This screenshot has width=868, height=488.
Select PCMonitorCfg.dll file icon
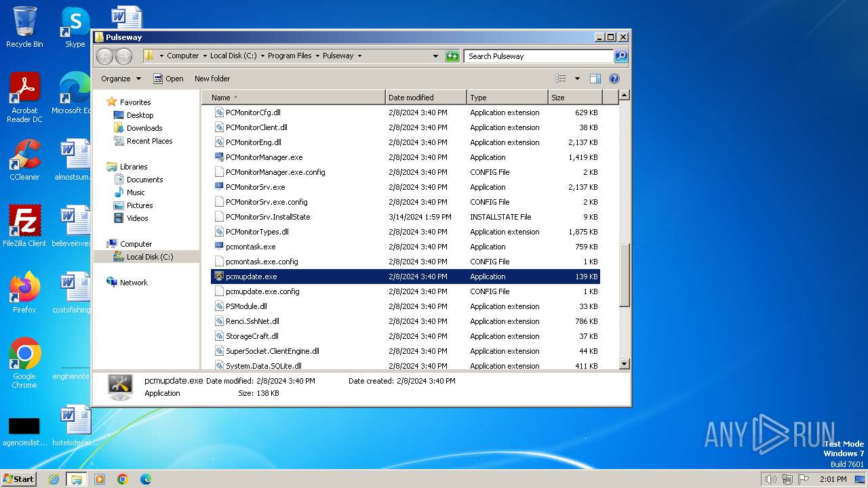[219, 113]
